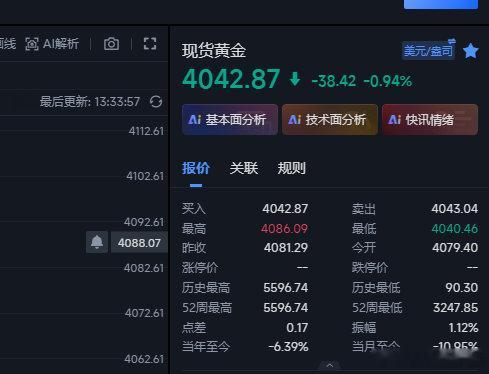Switch to the 规则 tab

pyautogui.click(x=292, y=168)
